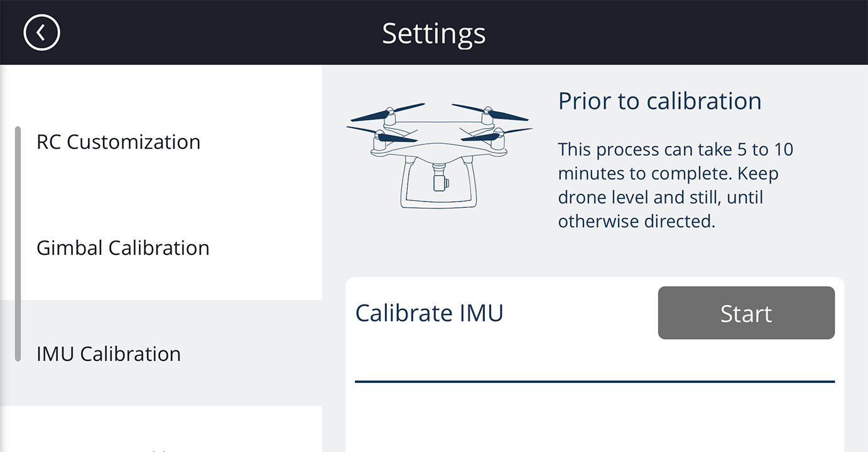This screenshot has height=452, width=868.
Task: Start the IMU calibration
Action: tap(746, 313)
